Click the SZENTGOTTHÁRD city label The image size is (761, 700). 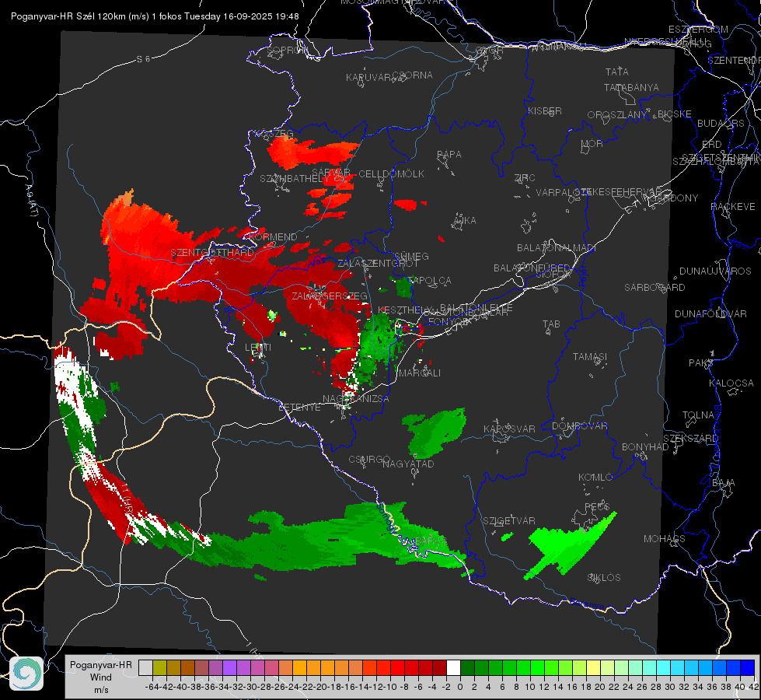pos(212,253)
